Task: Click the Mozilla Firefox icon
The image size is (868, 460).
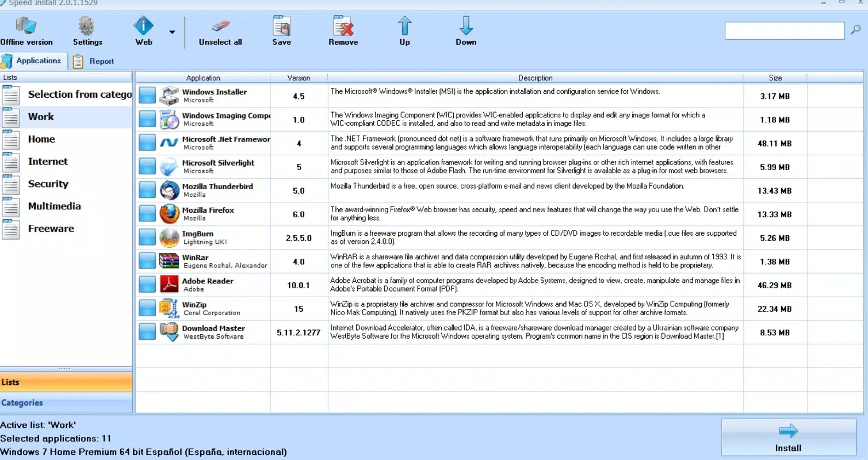Action: pyautogui.click(x=169, y=213)
